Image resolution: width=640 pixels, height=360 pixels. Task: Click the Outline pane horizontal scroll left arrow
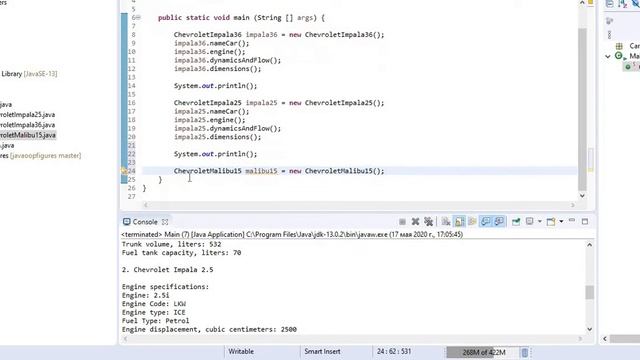[605, 338]
